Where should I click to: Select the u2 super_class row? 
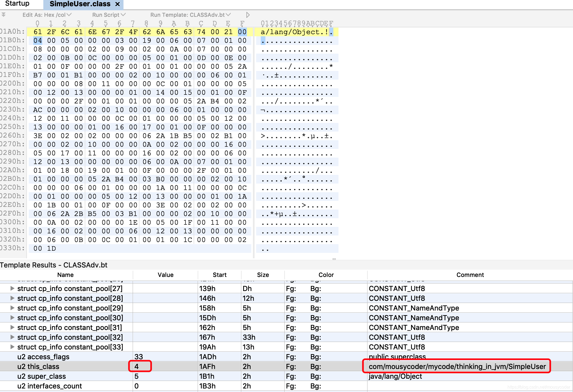tap(41, 376)
